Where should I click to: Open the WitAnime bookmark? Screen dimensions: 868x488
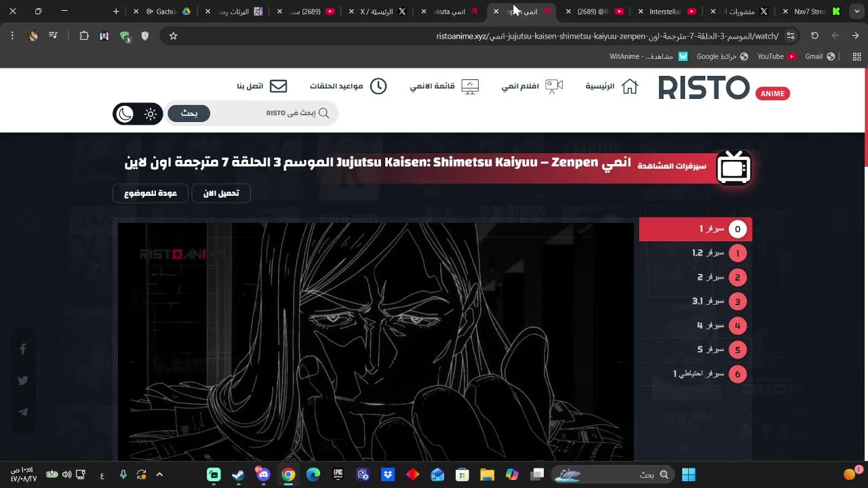click(x=648, y=56)
